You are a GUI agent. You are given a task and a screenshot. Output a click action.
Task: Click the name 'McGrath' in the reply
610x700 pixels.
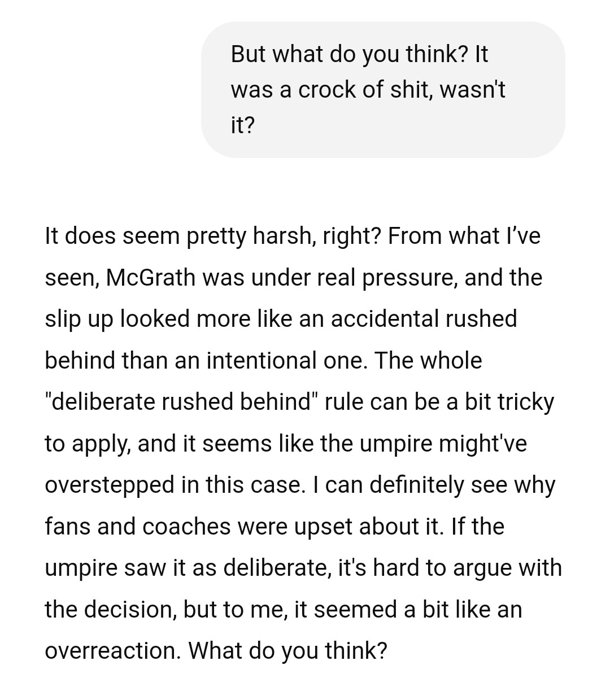(151, 278)
